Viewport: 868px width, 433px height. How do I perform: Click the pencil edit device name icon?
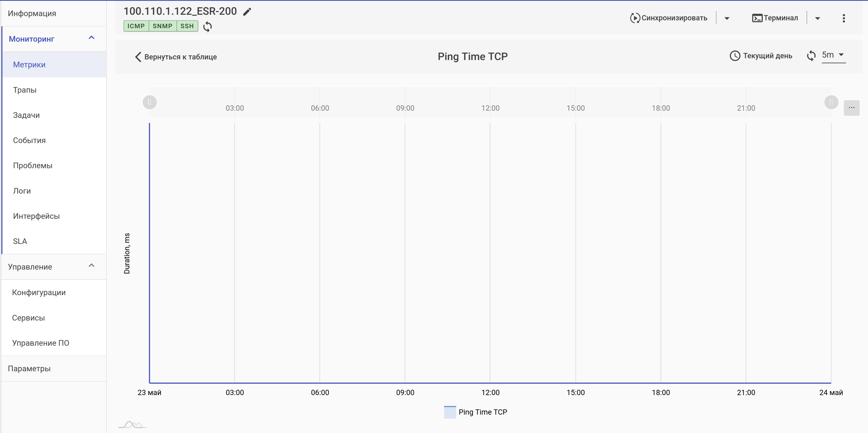(247, 12)
